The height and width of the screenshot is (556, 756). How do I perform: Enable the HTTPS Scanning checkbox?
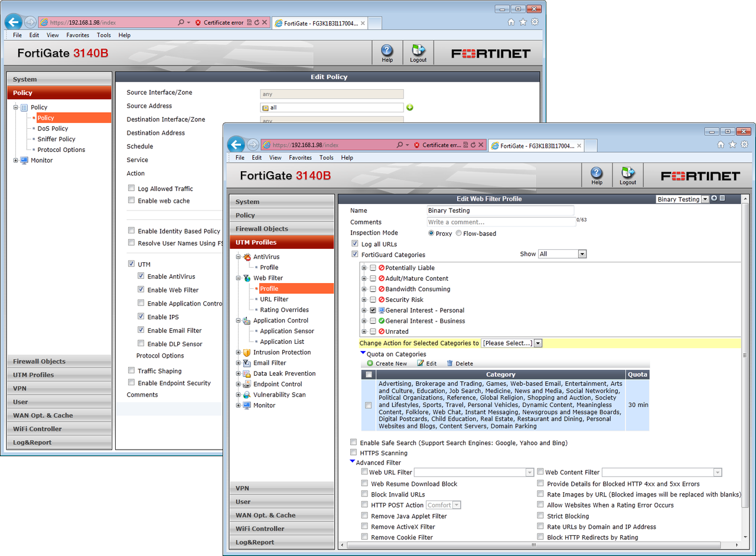[354, 453]
